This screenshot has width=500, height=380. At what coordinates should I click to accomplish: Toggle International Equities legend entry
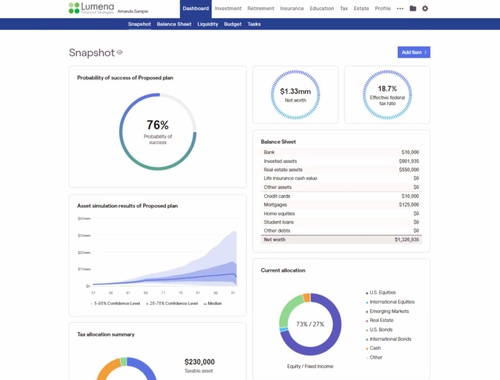[x=390, y=302]
